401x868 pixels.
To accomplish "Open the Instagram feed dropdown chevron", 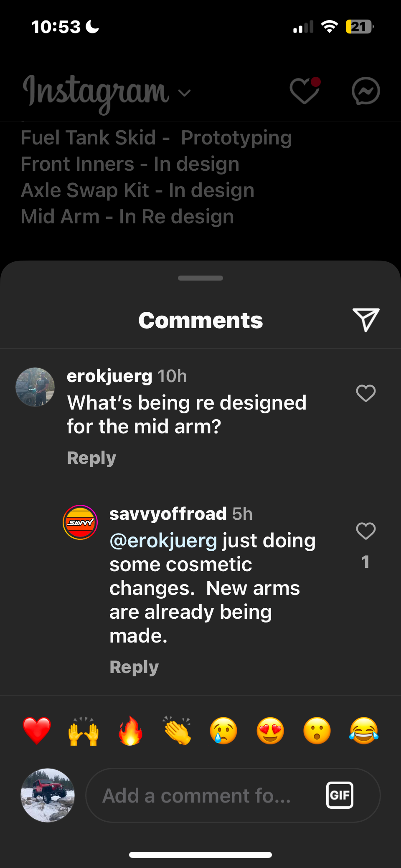I will click(184, 93).
